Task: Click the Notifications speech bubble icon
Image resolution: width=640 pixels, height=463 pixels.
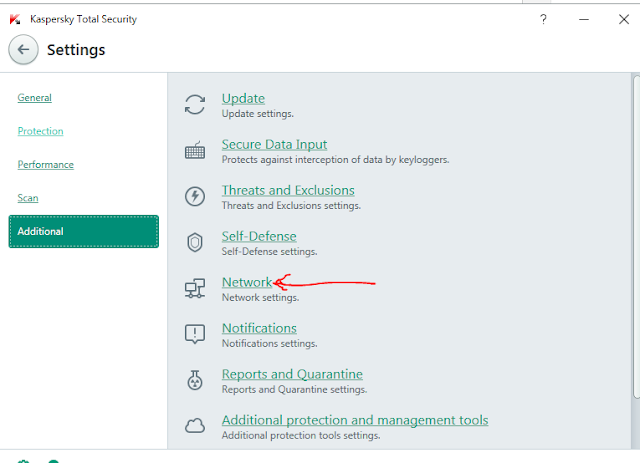Action: pos(196,334)
